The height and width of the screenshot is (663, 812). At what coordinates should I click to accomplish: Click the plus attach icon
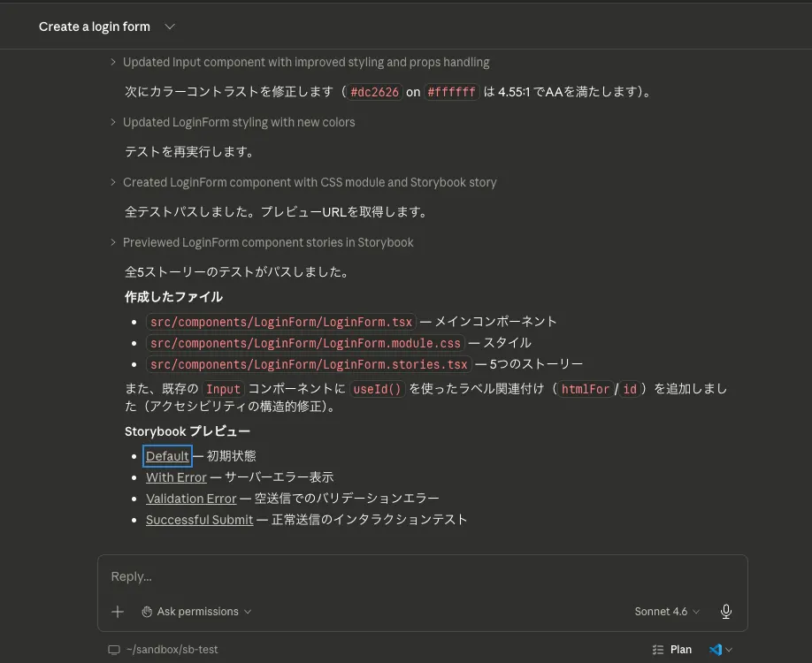coord(118,612)
